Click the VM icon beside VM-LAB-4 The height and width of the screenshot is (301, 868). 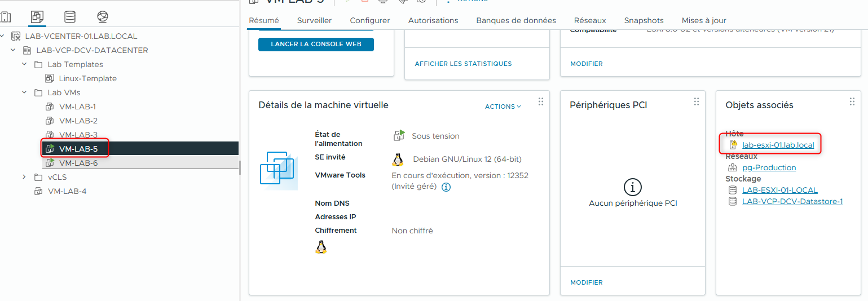click(x=38, y=191)
